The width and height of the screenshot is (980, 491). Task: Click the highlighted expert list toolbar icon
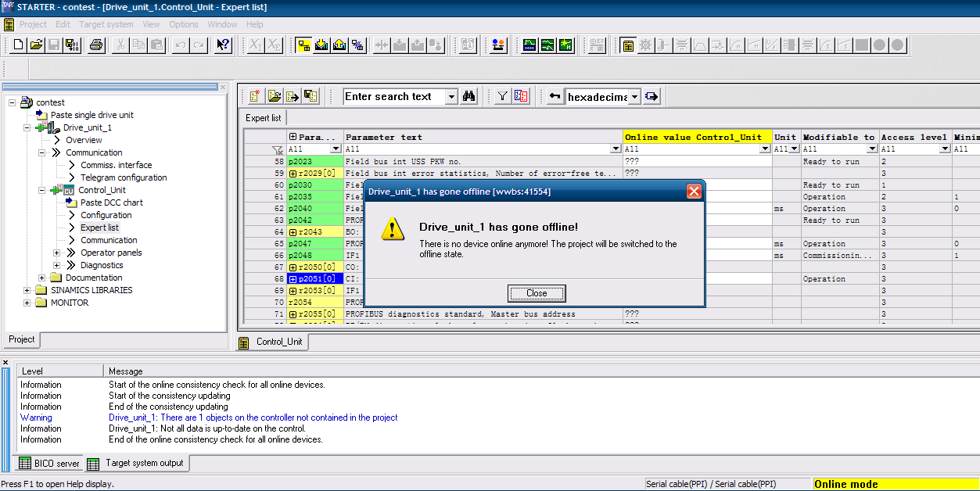(x=627, y=45)
